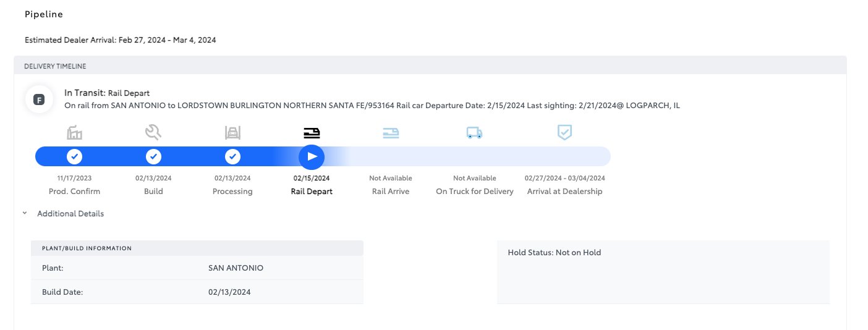Click the wrench icon above Build
Viewport: 868px width, 330px height.
(153, 132)
